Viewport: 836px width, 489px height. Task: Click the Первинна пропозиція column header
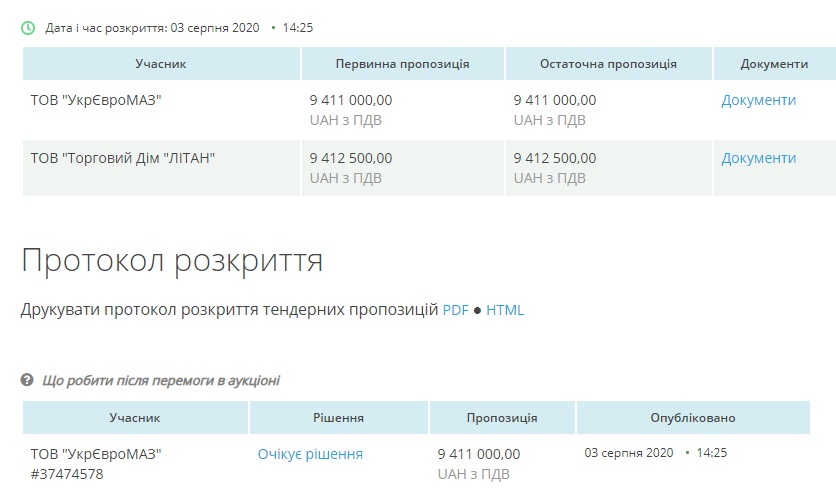point(403,64)
